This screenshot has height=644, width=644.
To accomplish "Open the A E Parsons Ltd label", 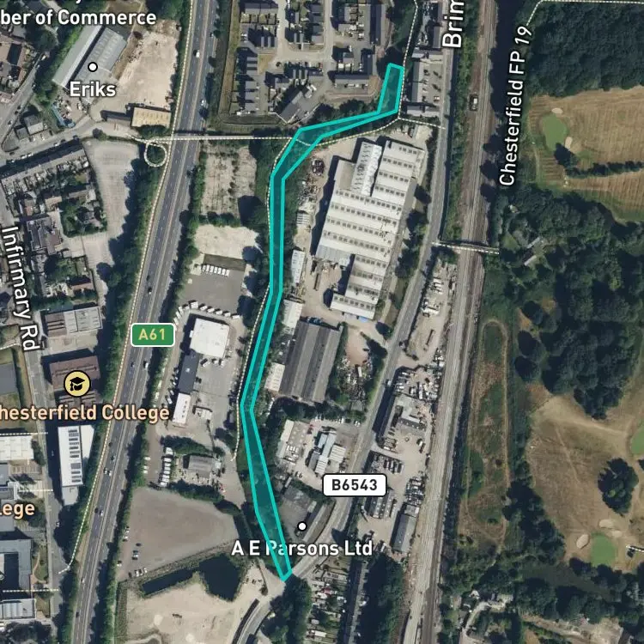I will tap(302, 549).
